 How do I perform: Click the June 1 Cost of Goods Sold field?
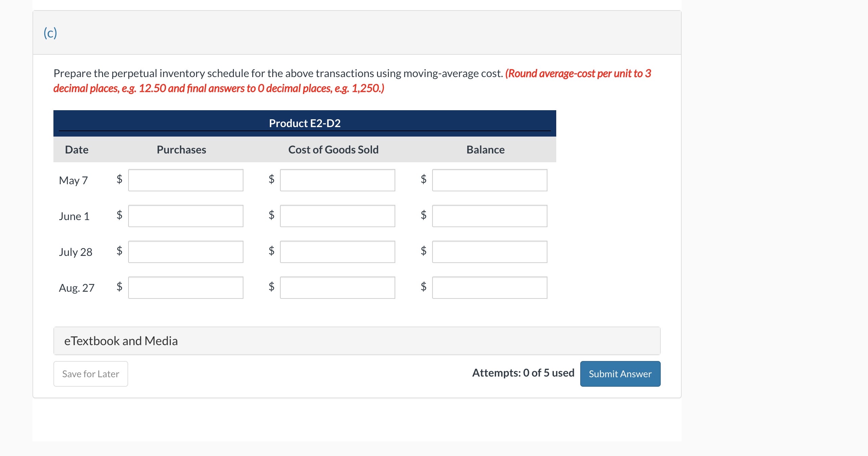(337, 216)
